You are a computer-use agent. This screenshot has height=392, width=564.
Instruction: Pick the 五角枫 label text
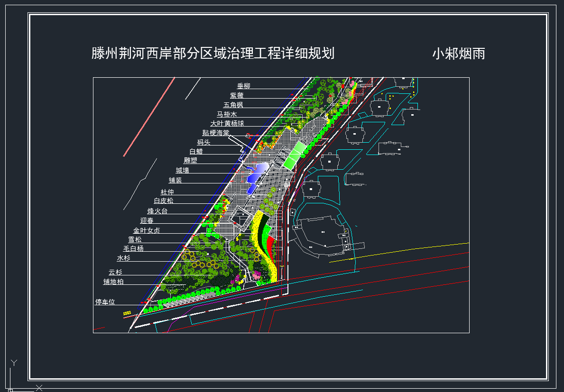click(233, 105)
